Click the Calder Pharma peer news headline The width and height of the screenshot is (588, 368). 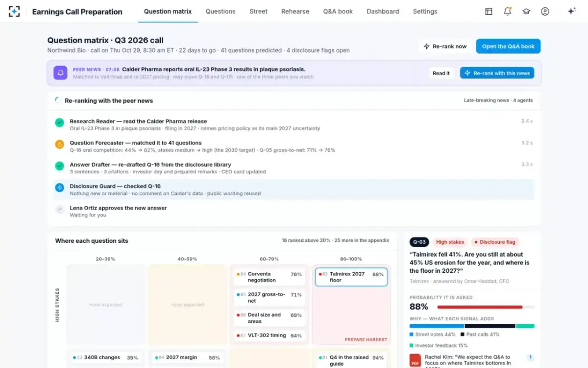(214, 69)
